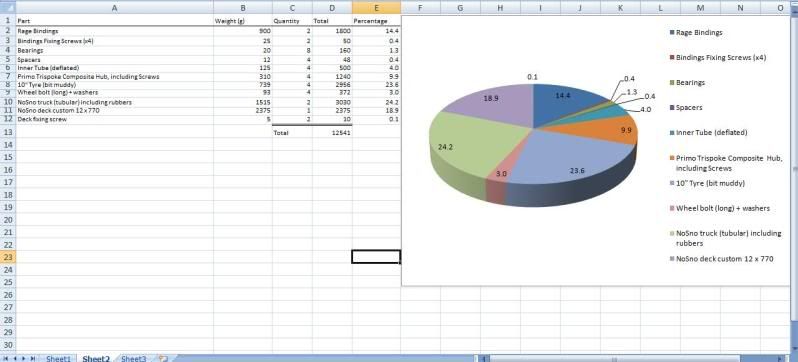This screenshot has width=798, height=362.
Task: Switch to Sheet3 tab
Action: (134, 358)
